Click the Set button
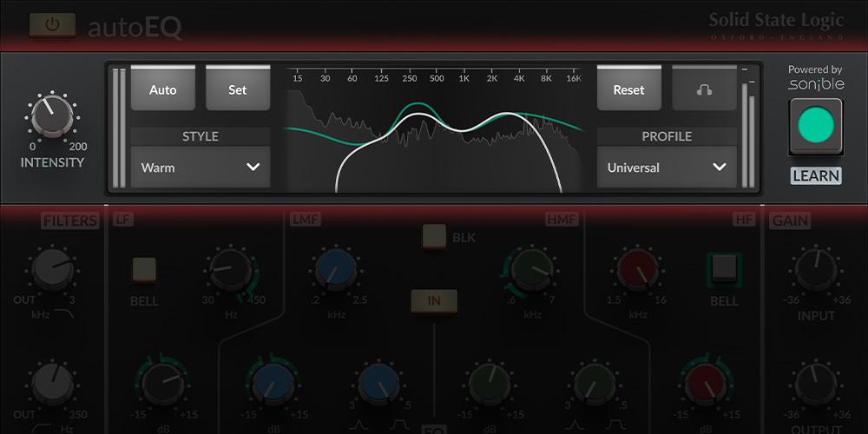Image resolution: width=868 pixels, height=434 pixels. 237,89
